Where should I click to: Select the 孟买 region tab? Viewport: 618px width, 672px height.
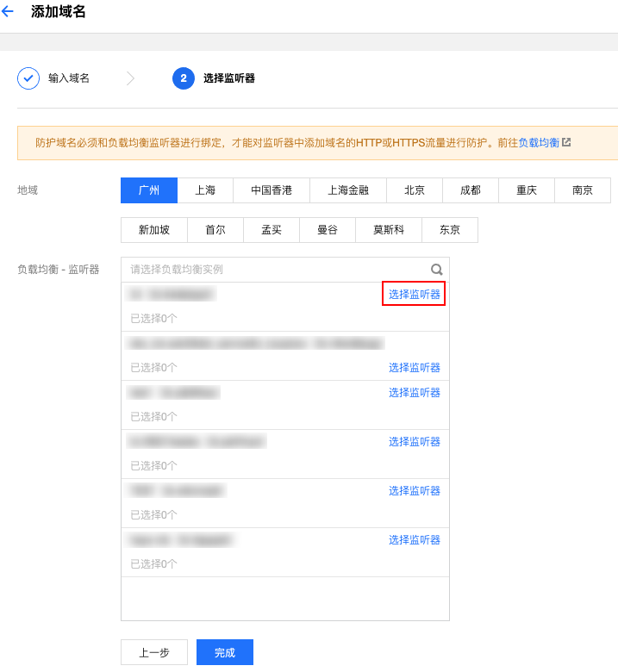point(272,230)
